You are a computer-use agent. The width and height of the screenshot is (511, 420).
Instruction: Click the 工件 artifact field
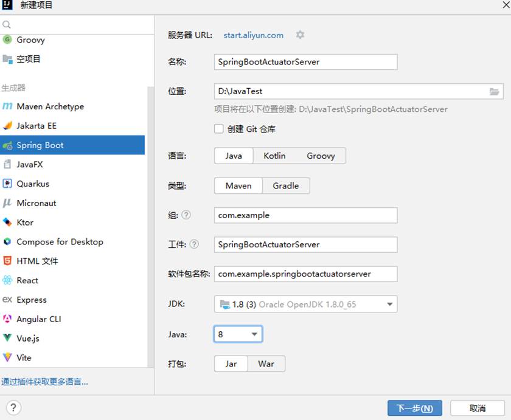pos(305,244)
